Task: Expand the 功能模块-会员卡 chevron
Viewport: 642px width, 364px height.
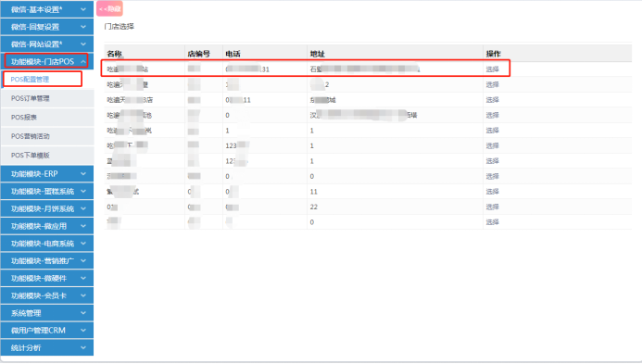Action: point(83,295)
